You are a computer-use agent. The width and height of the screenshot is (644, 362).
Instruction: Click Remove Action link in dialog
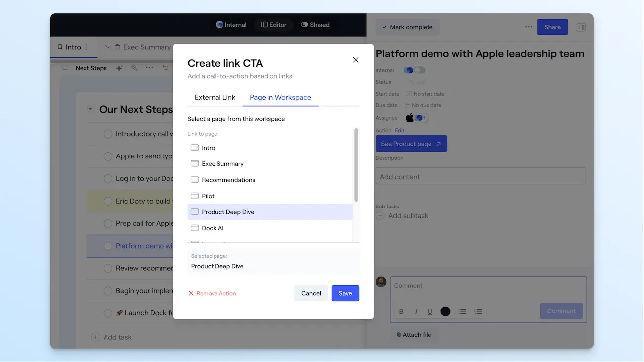click(212, 293)
